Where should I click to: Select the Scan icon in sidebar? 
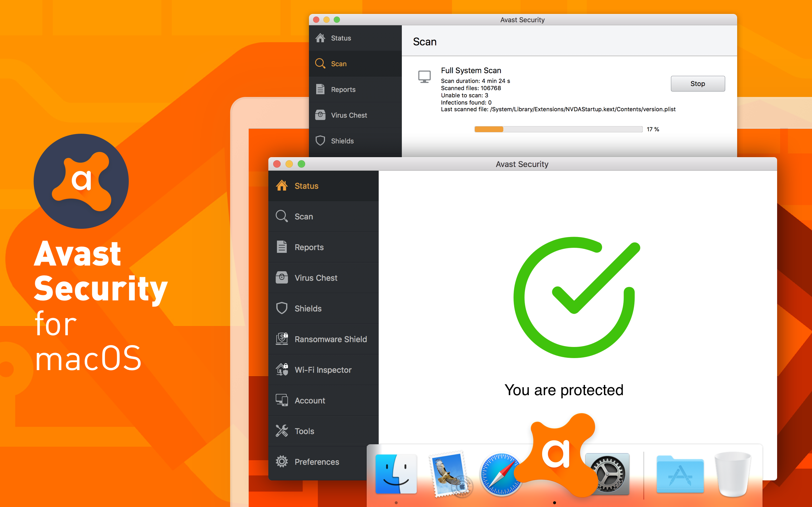coord(283,215)
